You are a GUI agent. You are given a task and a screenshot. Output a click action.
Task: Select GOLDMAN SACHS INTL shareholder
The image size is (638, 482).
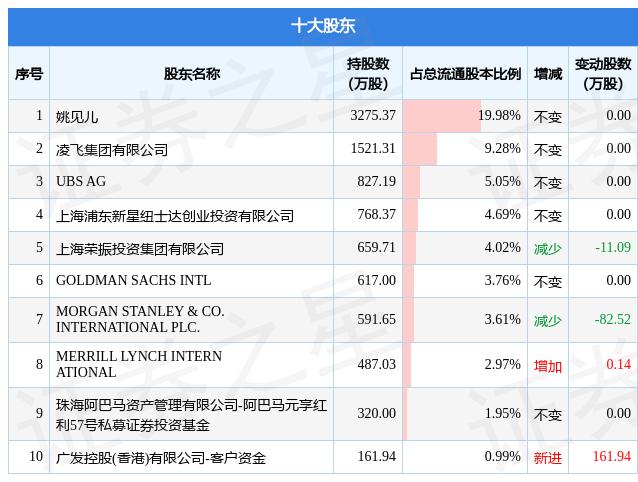(133, 281)
